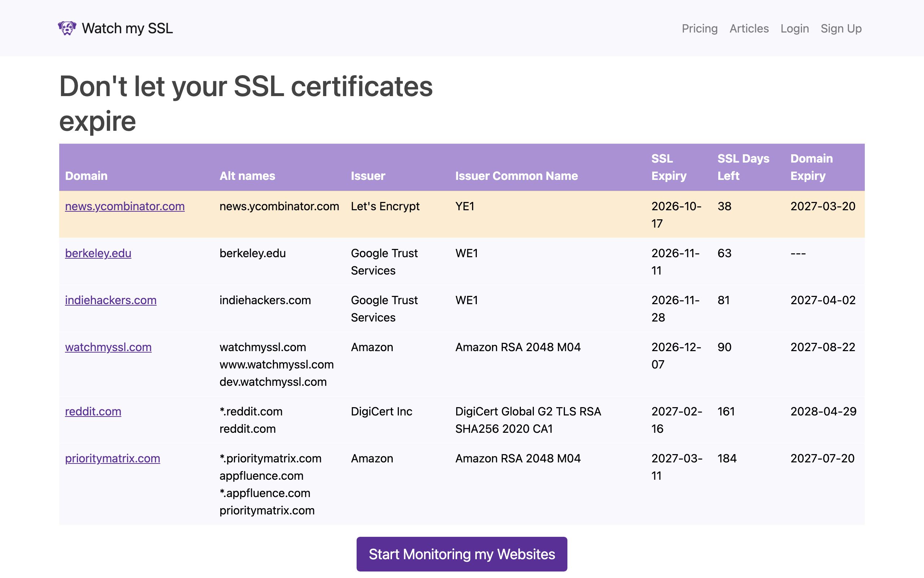Click the 90 days left value

coord(724,347)
